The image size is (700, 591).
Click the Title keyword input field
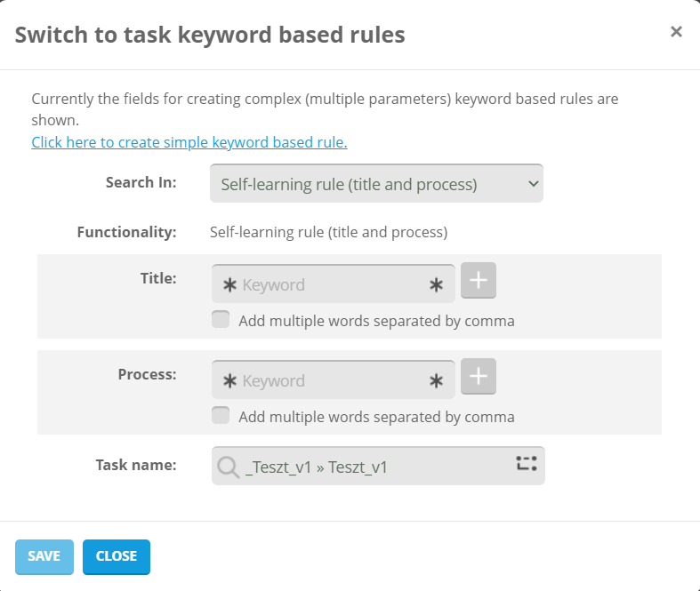click(x=334, y=285)
